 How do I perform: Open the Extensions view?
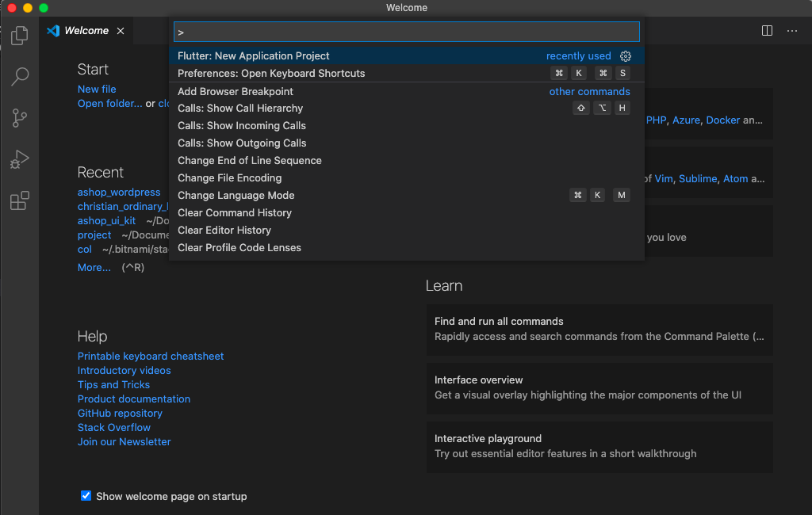tap(19, 200)
